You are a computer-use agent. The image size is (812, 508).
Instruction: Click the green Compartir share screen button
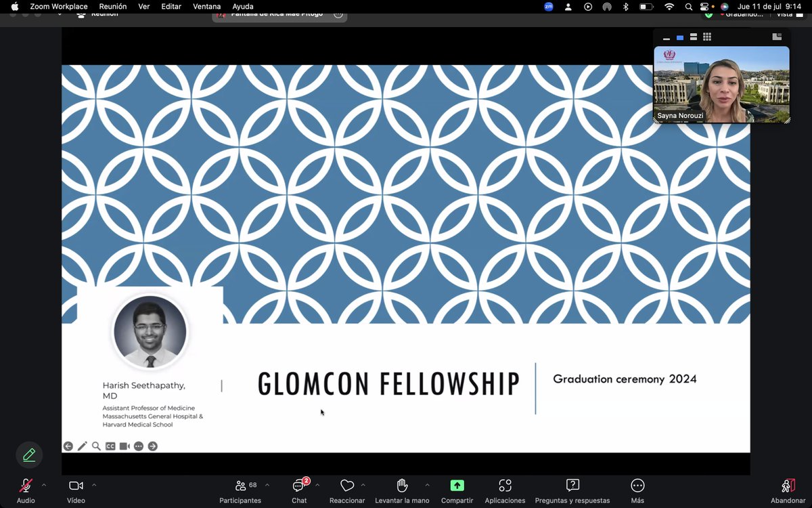pos(457,490)
